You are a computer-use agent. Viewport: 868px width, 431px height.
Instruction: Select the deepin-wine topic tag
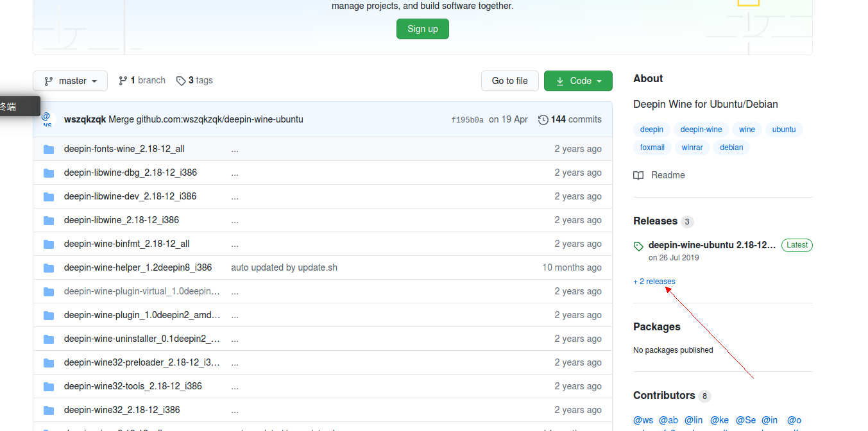pyautogui.click(x=701, y=130)
